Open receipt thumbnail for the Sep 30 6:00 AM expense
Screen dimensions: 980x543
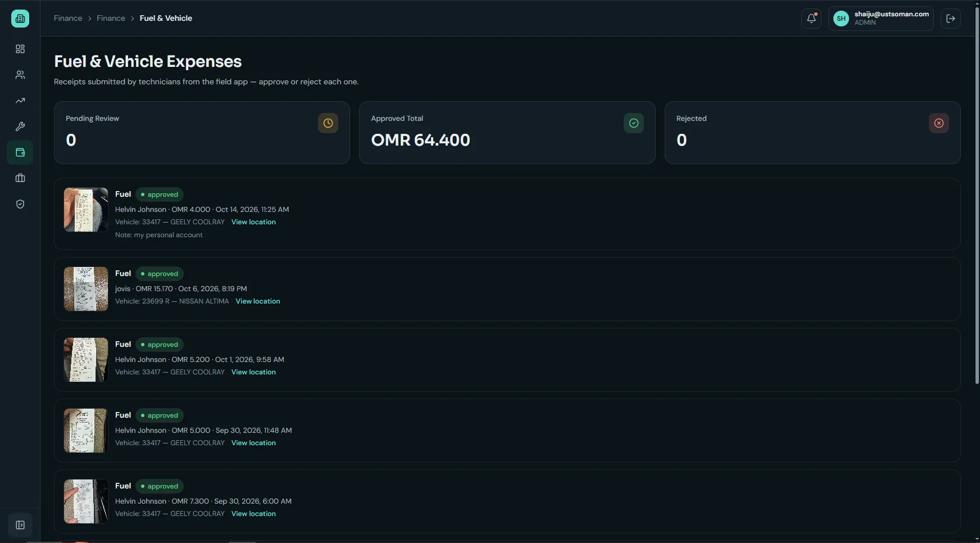(x=86, y=501)
